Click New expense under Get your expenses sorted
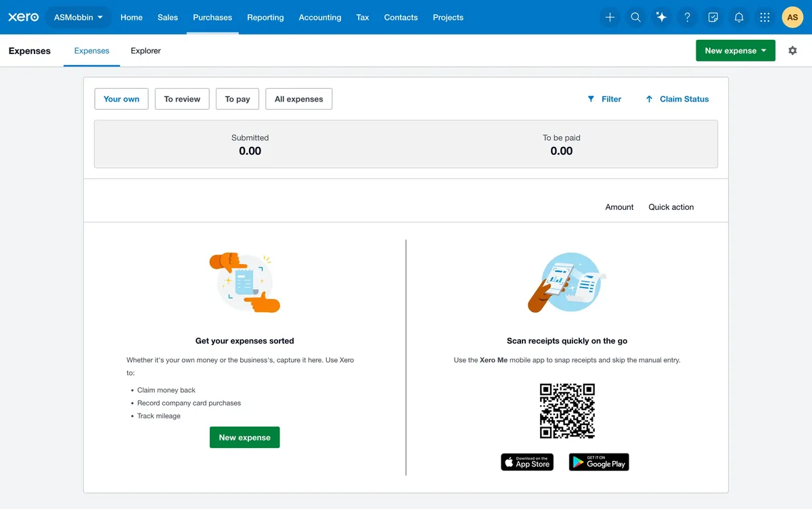The height and width of the screenshot is (509, 812). (244, 437)
